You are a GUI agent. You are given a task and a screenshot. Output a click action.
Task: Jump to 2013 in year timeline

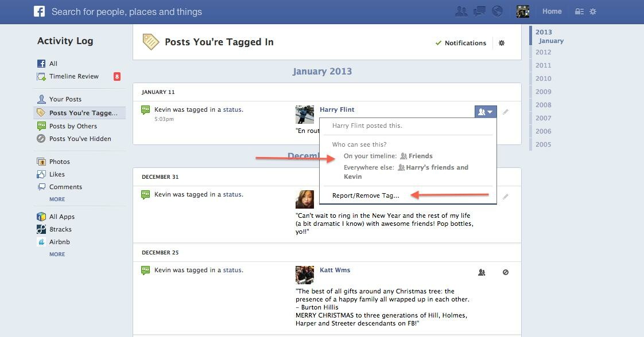pos(544,32)
